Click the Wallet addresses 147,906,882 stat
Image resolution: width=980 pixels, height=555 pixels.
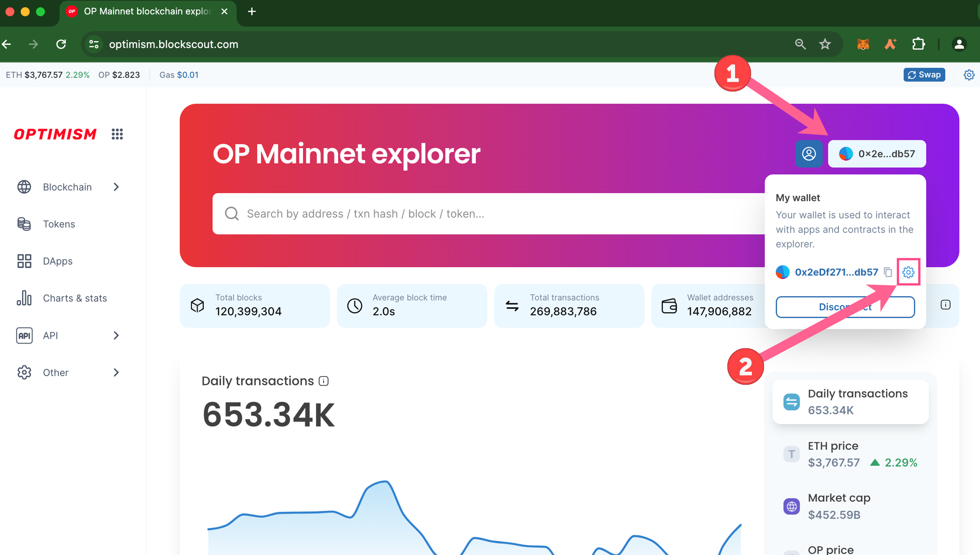click(708, 305)
